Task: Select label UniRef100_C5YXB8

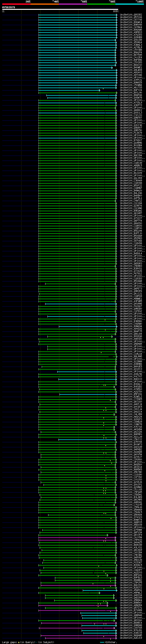Action: [131, 50]
